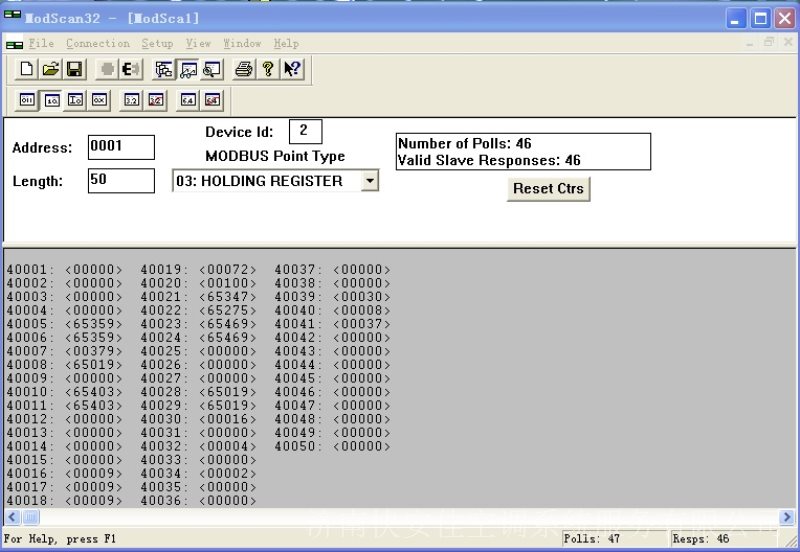Switch display to binary format icon
Image resolution: width=800 pixels, height=552 pixels.
click(x=27, y=100)
